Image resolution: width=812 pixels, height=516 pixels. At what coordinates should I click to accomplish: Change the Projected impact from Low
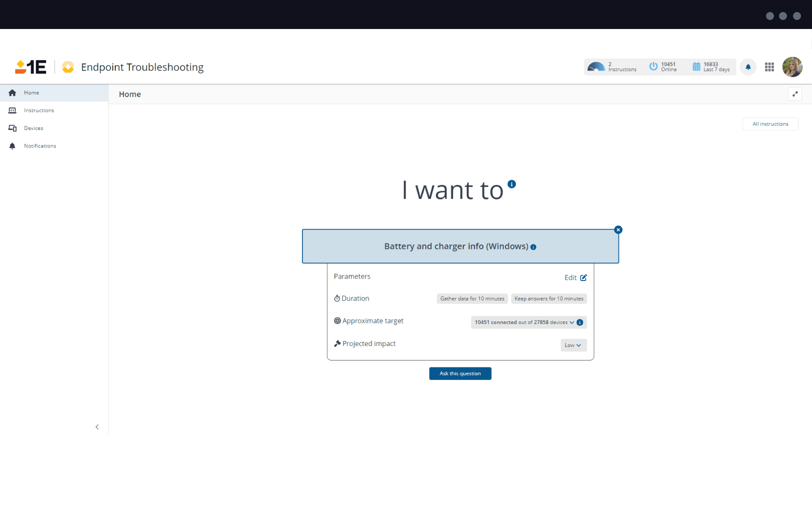click(573, 345)
